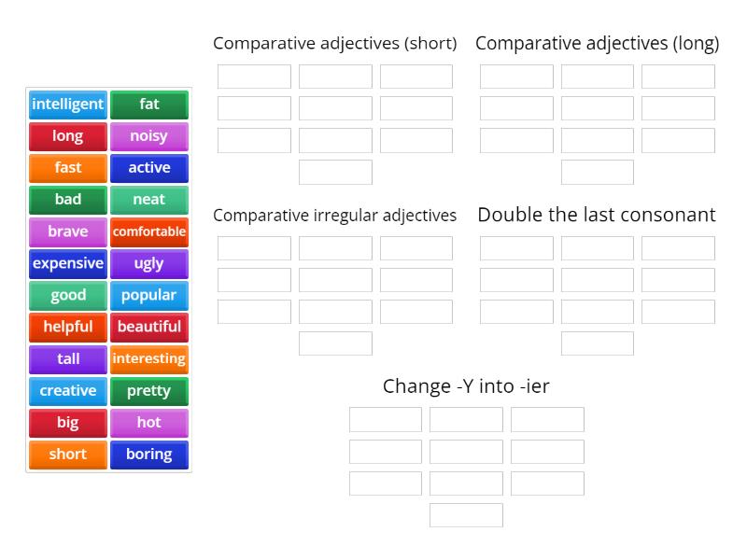Click the "Double the last consonant" heading

tap(597, 215)
